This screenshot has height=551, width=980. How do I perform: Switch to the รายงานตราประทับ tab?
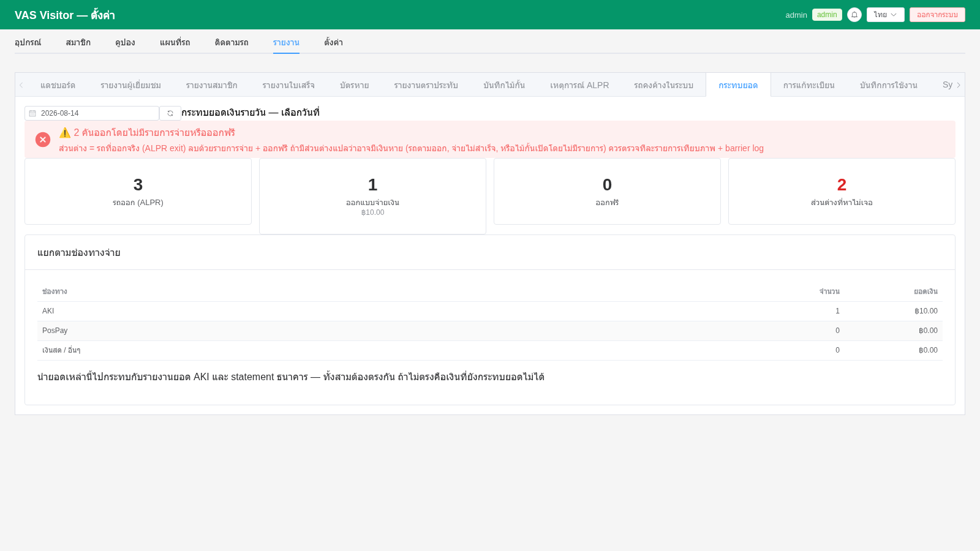[x=426, y=85]
